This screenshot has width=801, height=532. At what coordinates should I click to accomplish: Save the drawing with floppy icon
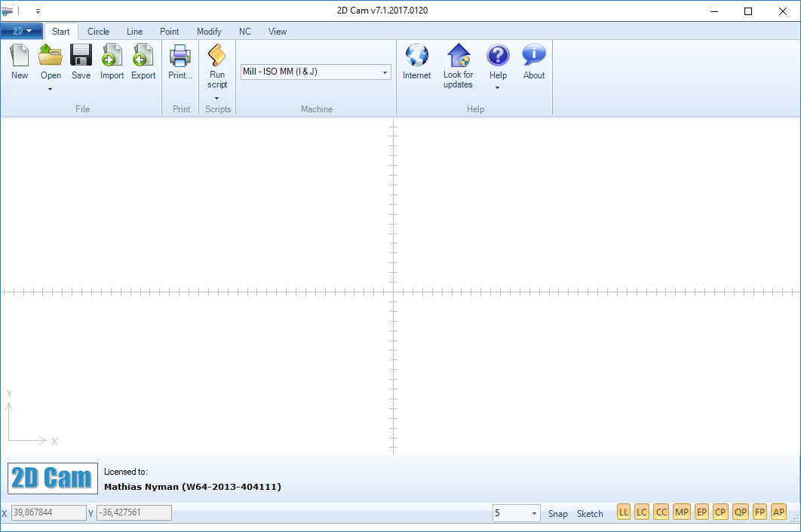point(81,55)
